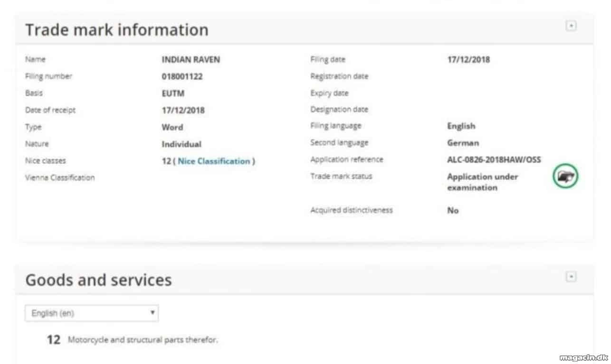This screenshot has width=611, height=364.
Task: Collapse the Trade mark information section
Action: click(571, 26)
